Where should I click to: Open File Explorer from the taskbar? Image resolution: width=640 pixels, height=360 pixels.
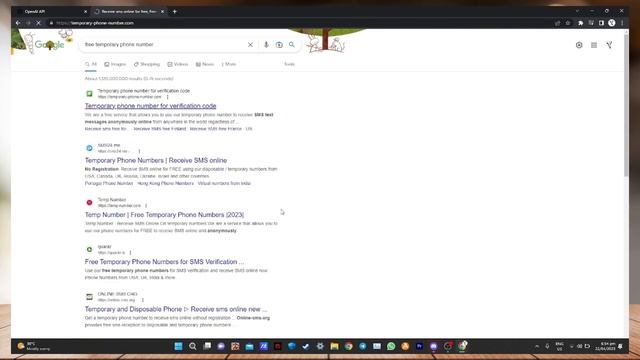pyautogui.click(x=334, y=346)
